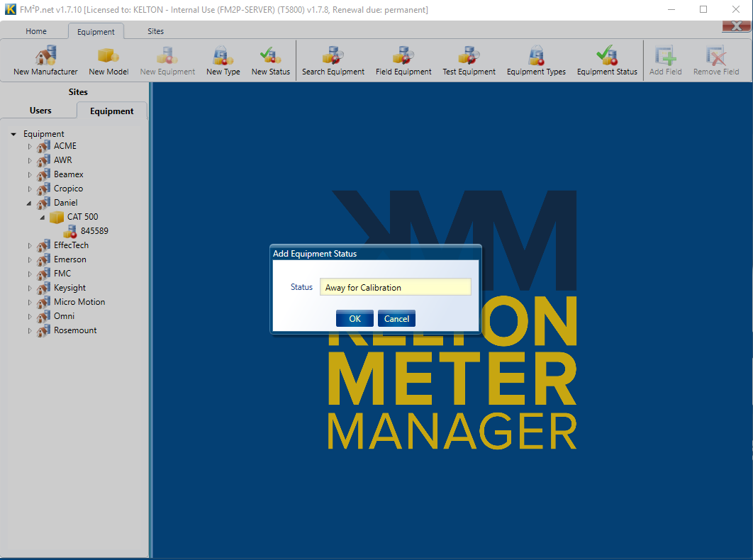Expand the FMC tree node
Image resolution: width=753 pixels, height=560 pixels.
[30, 274]
